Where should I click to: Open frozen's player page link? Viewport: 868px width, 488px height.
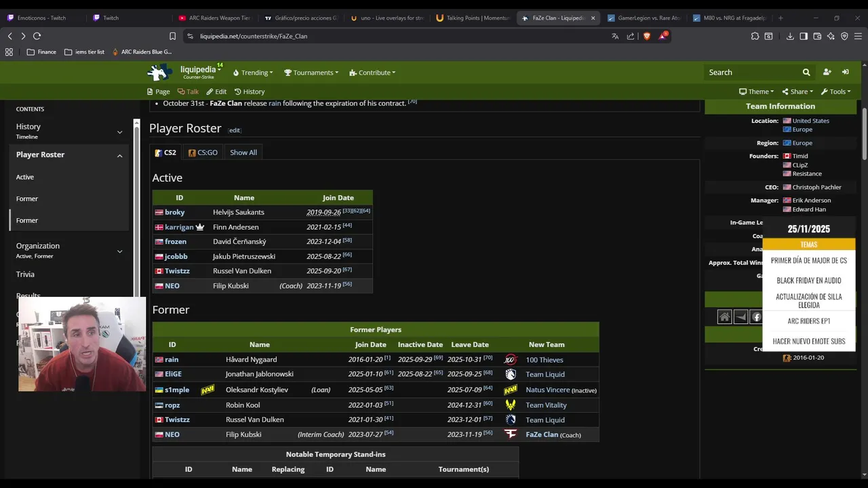tap(176, 241)
